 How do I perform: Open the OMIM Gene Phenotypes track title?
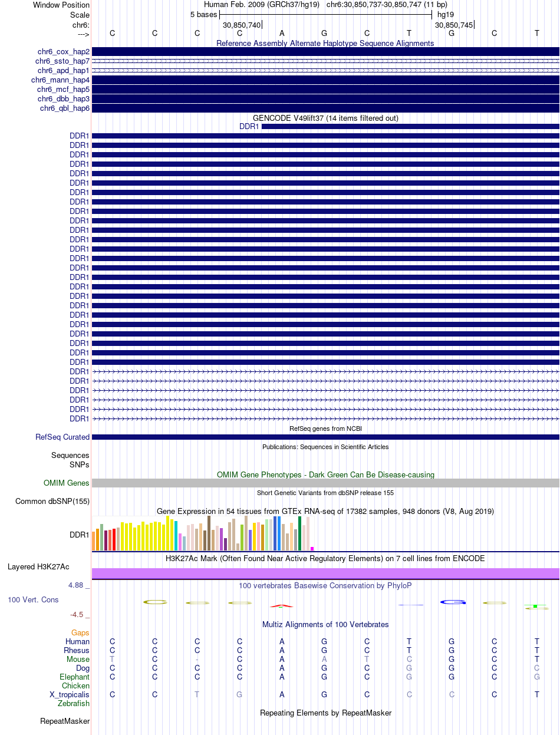coord(325,474)
